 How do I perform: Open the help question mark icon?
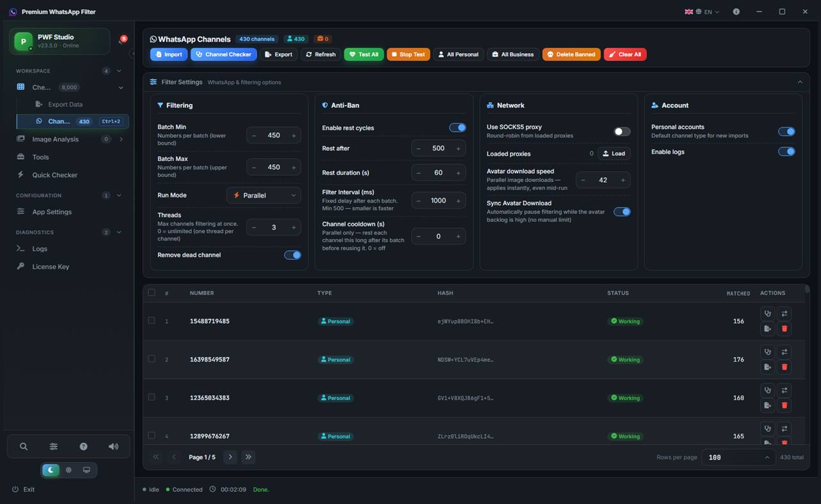(x=83, y=446)
